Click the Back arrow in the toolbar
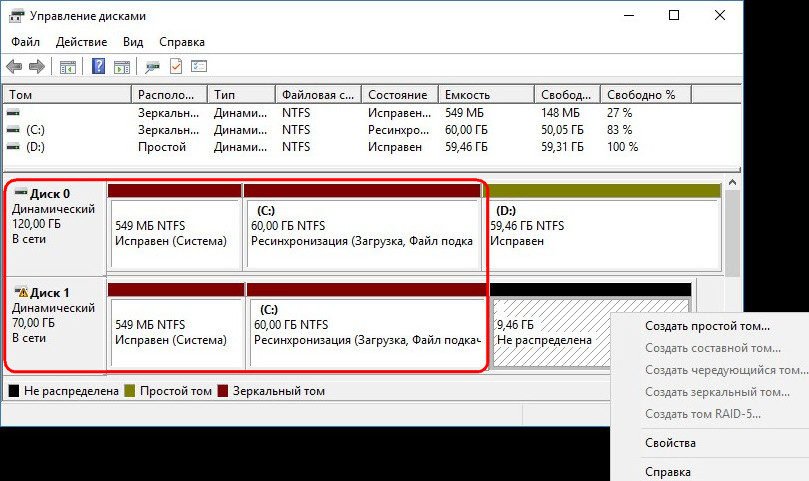This screenshot has height=481, width=809. 14,67
